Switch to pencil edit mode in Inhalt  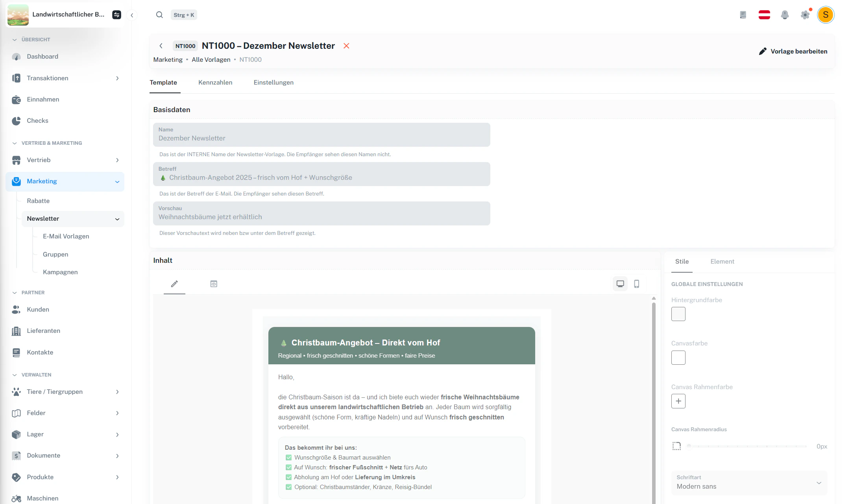coord(174,284)
